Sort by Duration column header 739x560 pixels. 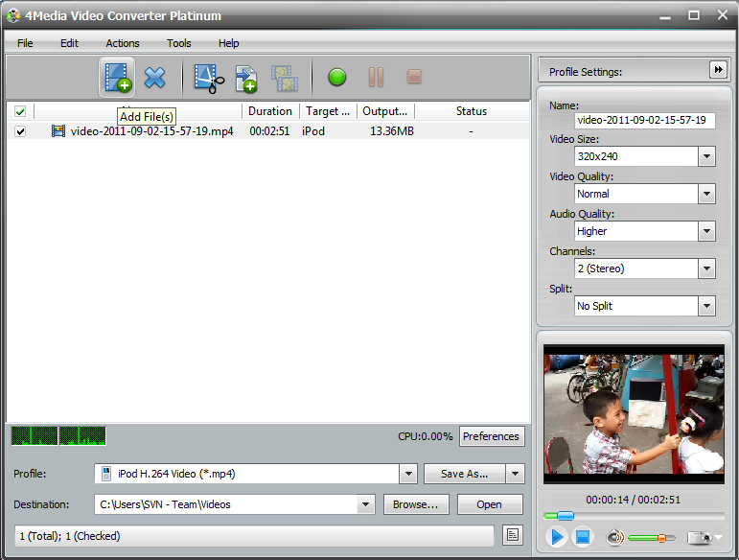click(x=270, y=111)
